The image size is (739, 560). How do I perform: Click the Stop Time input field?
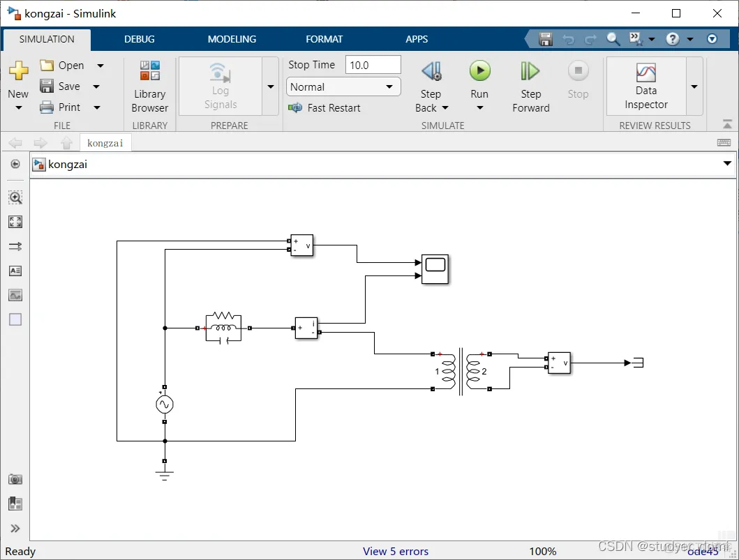pos(373,65)
